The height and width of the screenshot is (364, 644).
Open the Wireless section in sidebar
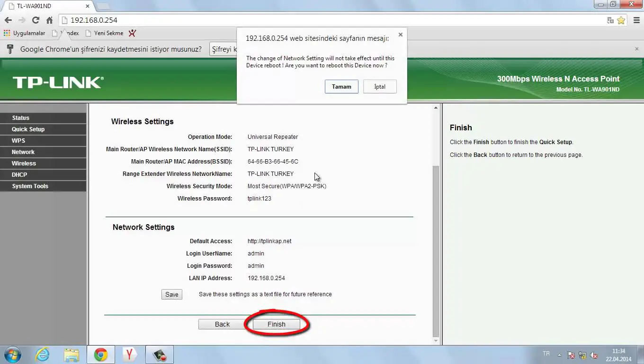(24, 163)
